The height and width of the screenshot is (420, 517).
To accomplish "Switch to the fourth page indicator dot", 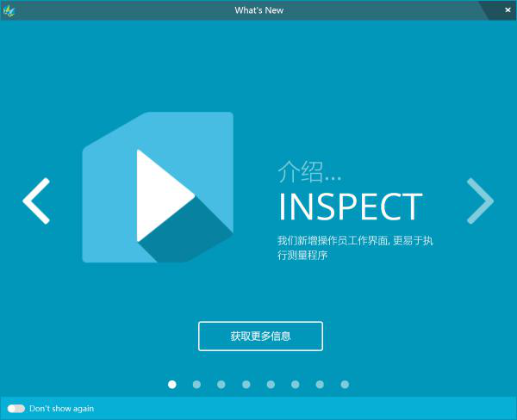I will click(x=246, y=385).
